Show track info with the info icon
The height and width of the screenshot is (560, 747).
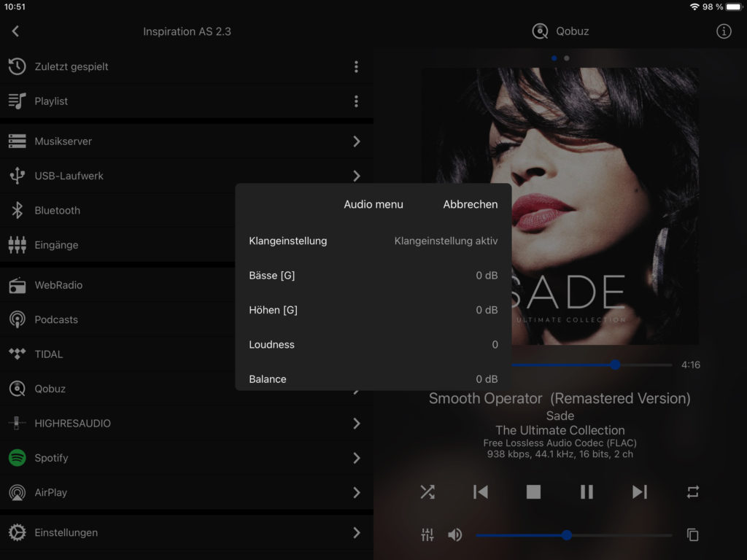coord(724,31)
